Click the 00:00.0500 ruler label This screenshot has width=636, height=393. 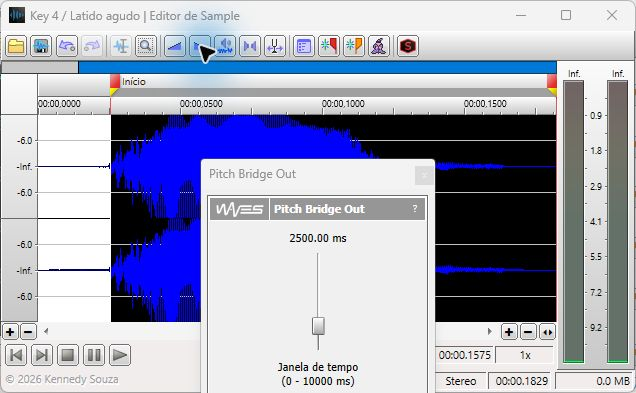click(201, 104)
